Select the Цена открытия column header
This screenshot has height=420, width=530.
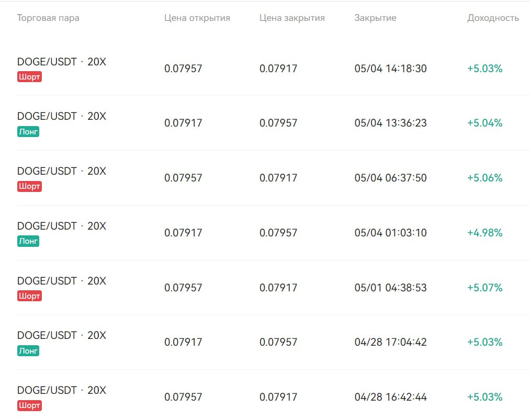pyautogui.click(x=197, y=18)
